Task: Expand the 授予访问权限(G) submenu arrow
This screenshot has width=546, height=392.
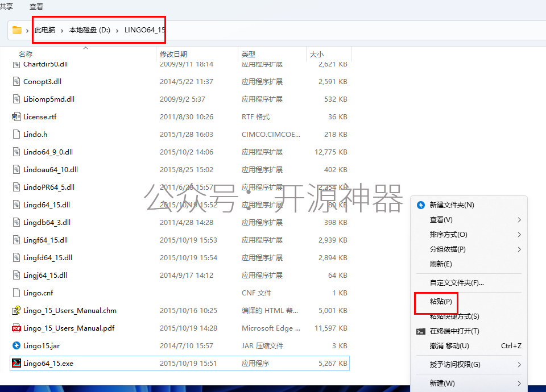Action: tap(519, 365)
